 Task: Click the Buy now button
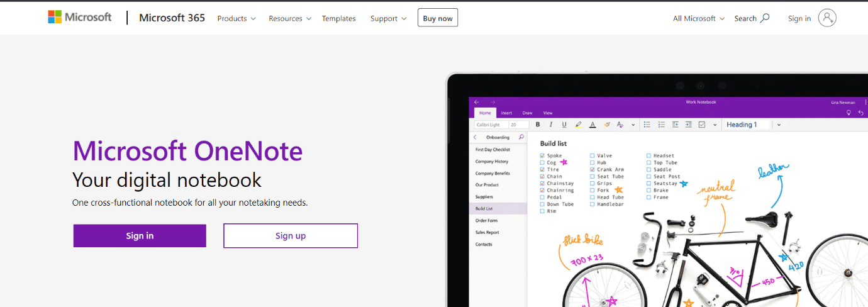coord(438,18)
